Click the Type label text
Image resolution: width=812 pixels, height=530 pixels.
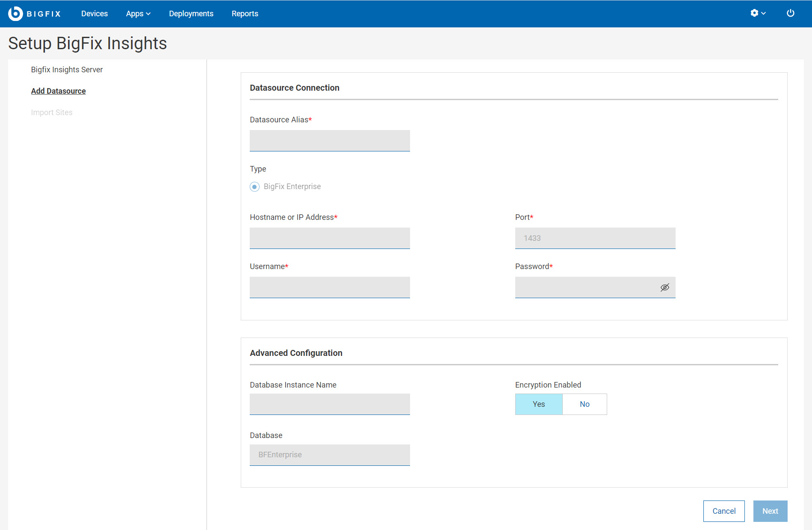point(258,169)
